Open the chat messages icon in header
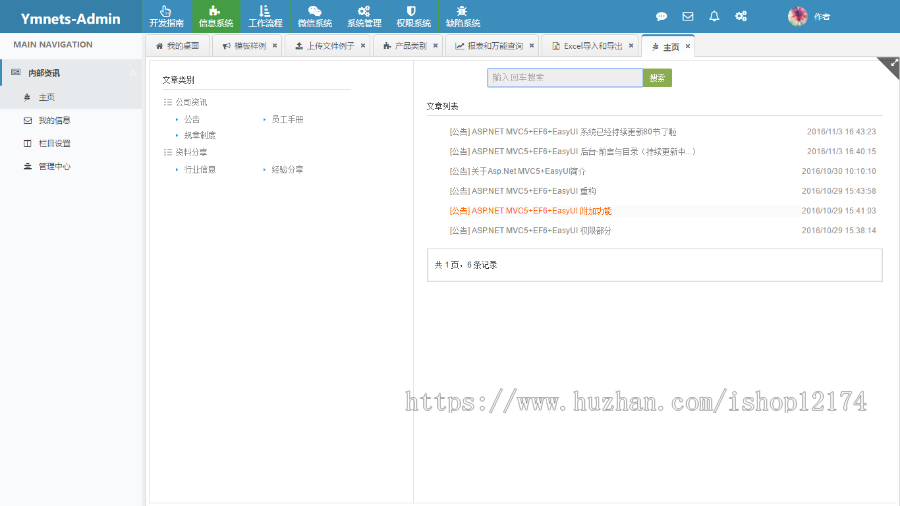900x506 pixels. (x=661, y=16)
